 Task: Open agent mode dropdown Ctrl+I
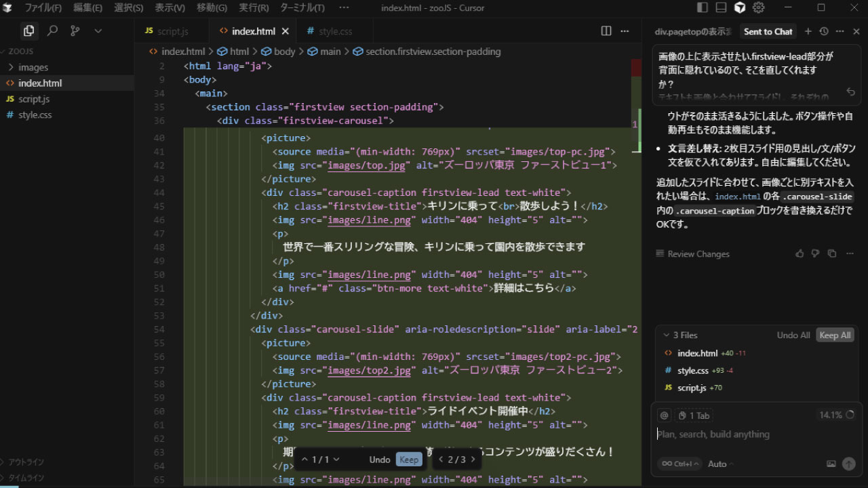click(x=679, y=464)
